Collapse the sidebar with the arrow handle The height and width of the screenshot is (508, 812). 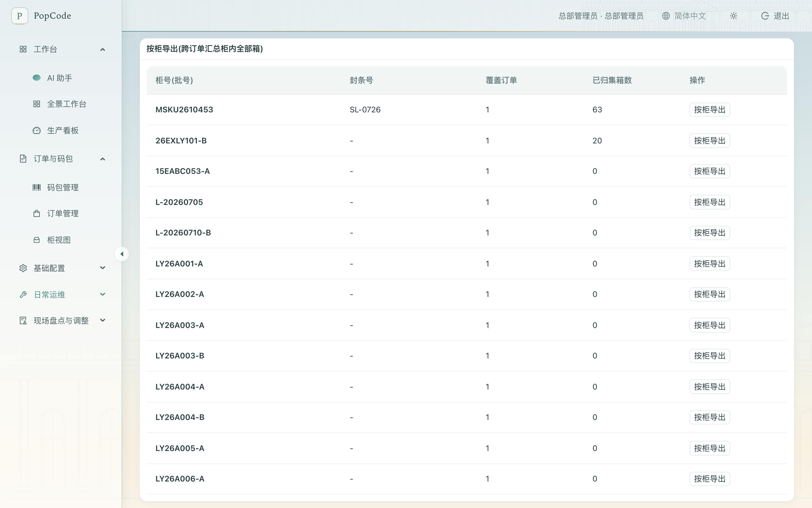(x=122, y=254)
